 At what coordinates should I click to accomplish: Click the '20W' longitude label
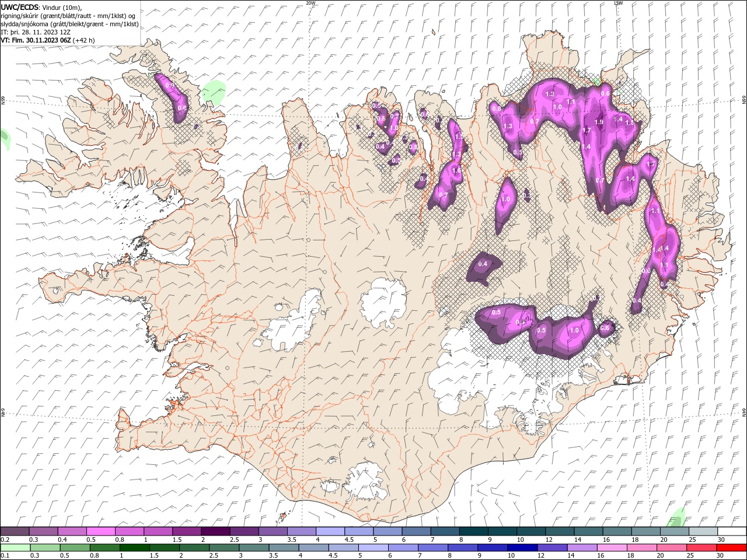310,3
